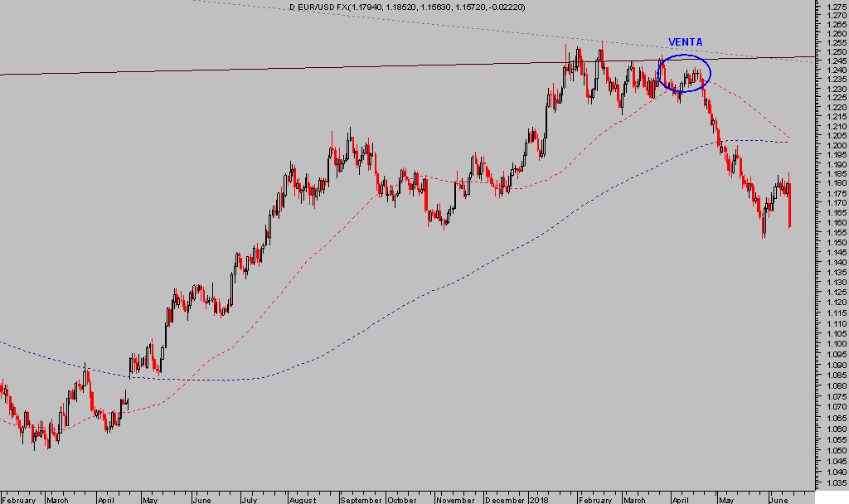This screenshot has height=504, width=849.
Task: Pick the November date axis label
Action: pyautogui.click(x=454, y=500)
